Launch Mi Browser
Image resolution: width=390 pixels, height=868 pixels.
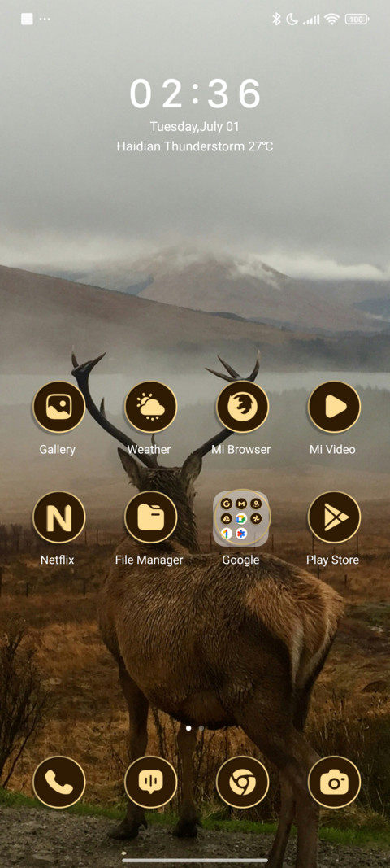tap(242, 407)
